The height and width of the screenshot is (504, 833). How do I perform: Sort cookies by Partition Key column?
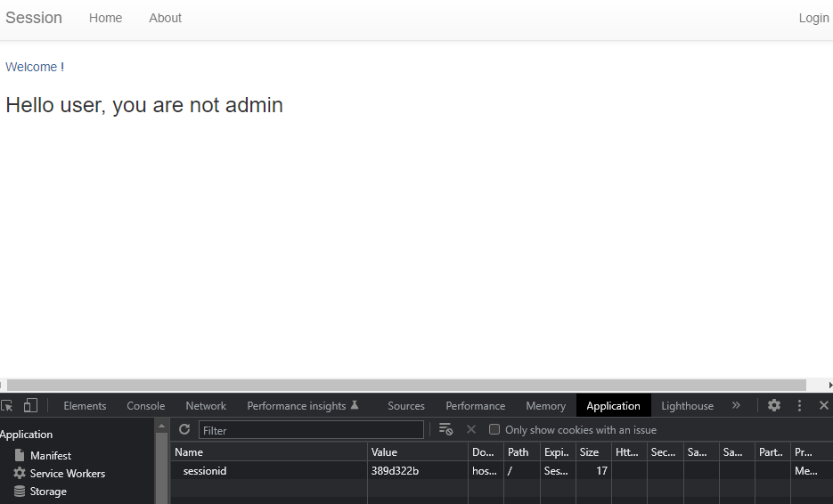(772, 452)
